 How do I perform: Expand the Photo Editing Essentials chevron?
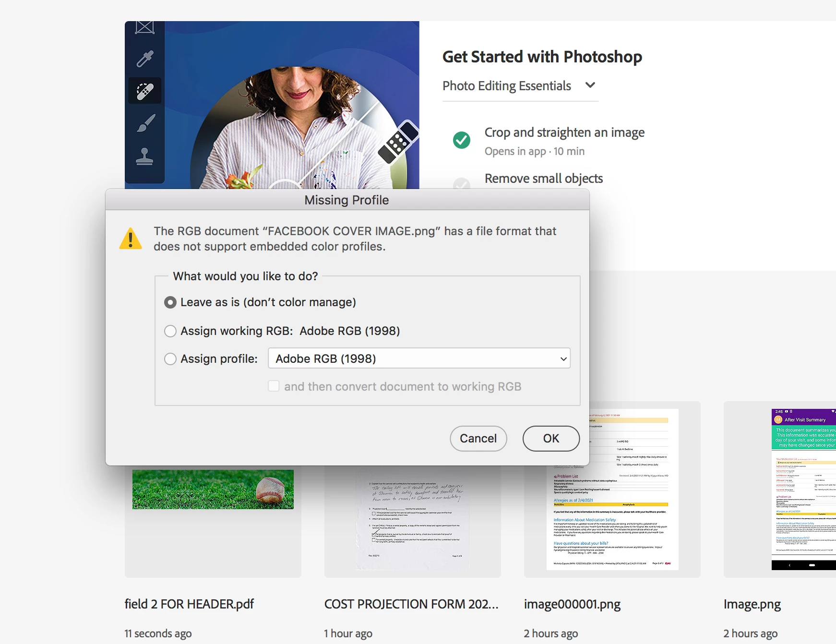click(590, 85)
